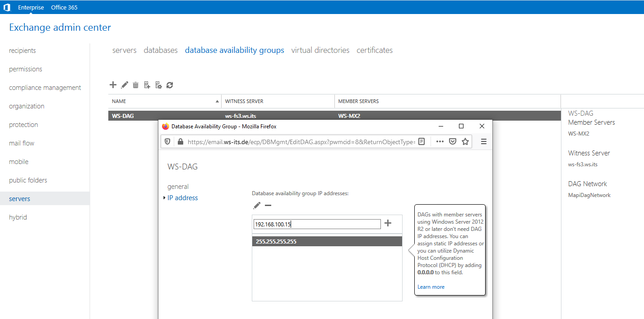This screenshot has height=319, width=644.
Task: Click MapiDagNetwork in details pane
Action: (589, 195)
